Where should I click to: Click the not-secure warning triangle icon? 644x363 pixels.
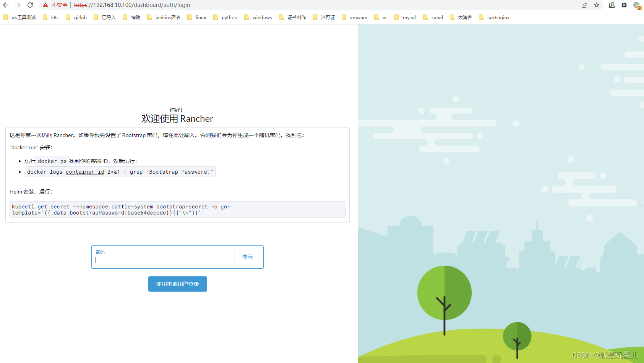[45, 5]
